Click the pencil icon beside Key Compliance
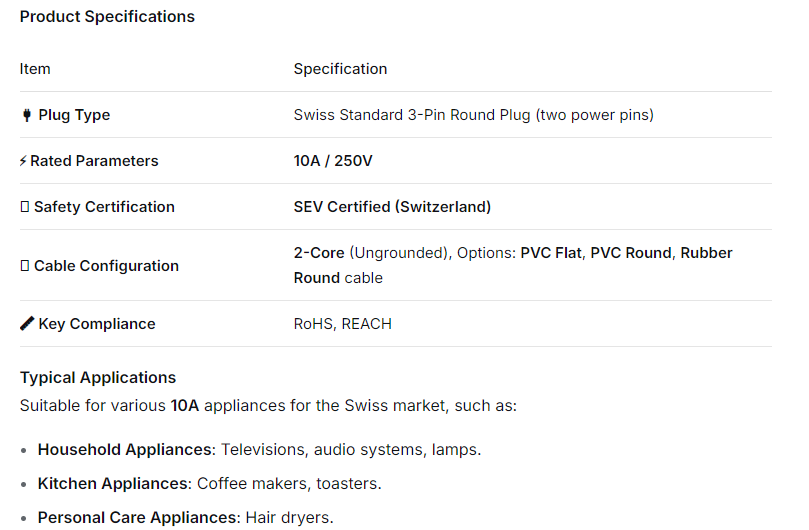This screenshot has height=530, width=809. 27,324
